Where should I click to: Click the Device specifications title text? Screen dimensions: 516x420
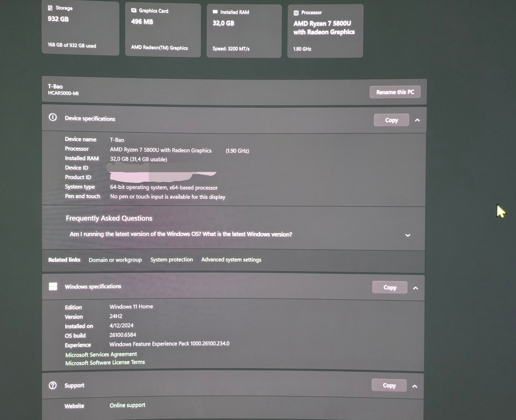tap(90, 118)
